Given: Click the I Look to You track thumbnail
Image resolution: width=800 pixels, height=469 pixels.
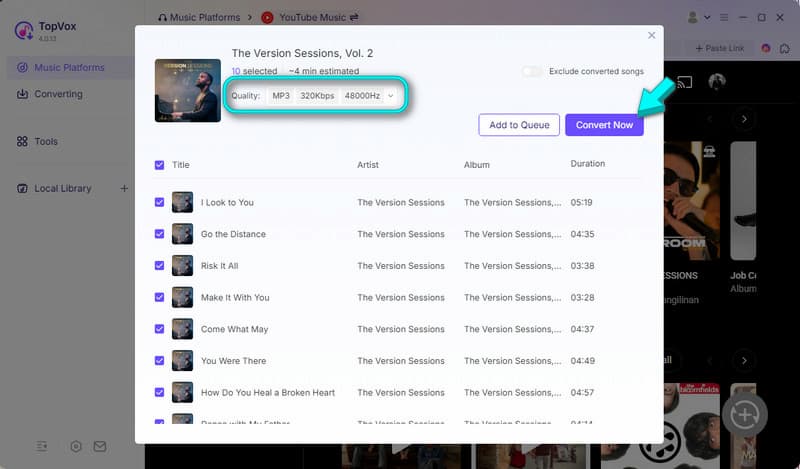Looking at the screenshot, I should click(182, 202).
